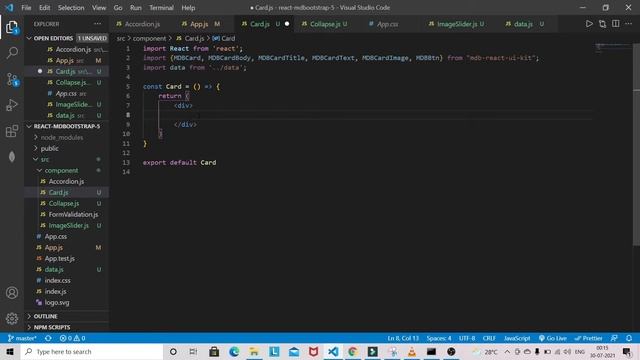Open the Search view icon
Viewport: 640px width, 360px height.
[x=12, y=53]
